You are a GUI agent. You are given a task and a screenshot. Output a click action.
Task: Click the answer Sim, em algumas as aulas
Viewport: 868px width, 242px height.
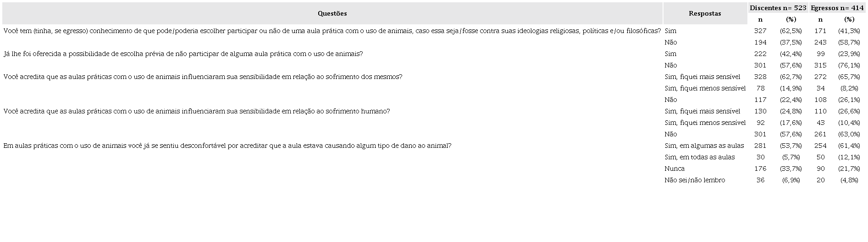[704, 146]
